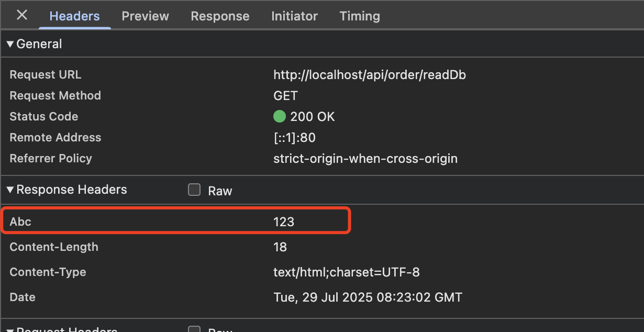Click the Referrer Policy value

[x=365, y=159]
